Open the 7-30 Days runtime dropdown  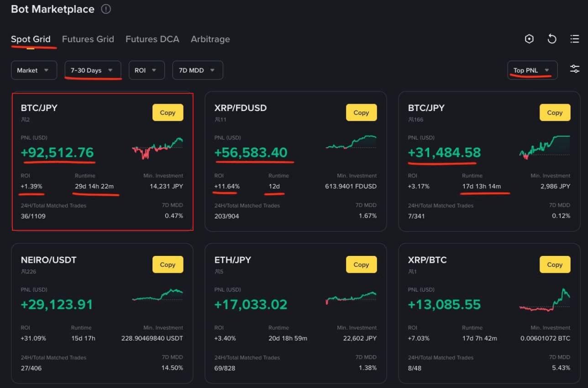point(93,70)
